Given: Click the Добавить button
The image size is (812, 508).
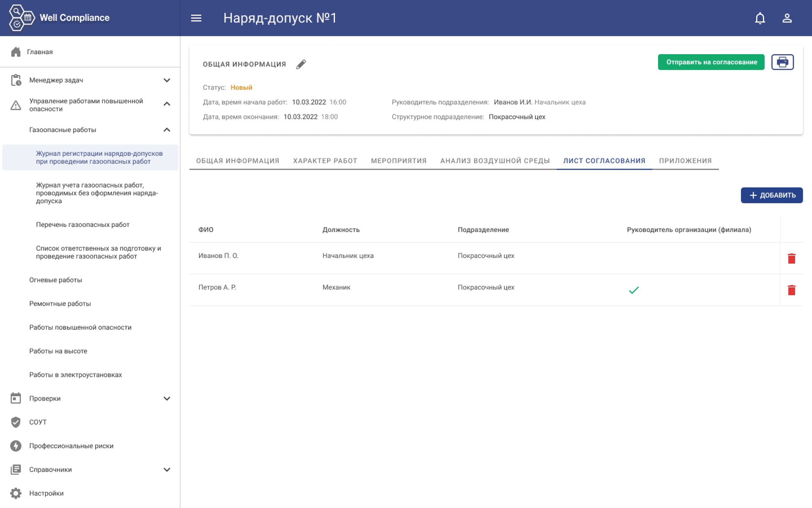Looking at the screenshot, I should coord(771,195).
